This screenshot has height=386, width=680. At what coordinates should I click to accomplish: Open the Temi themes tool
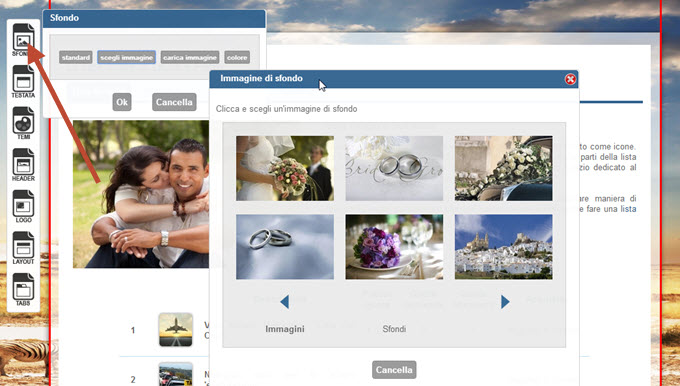[x=23, y=123]
